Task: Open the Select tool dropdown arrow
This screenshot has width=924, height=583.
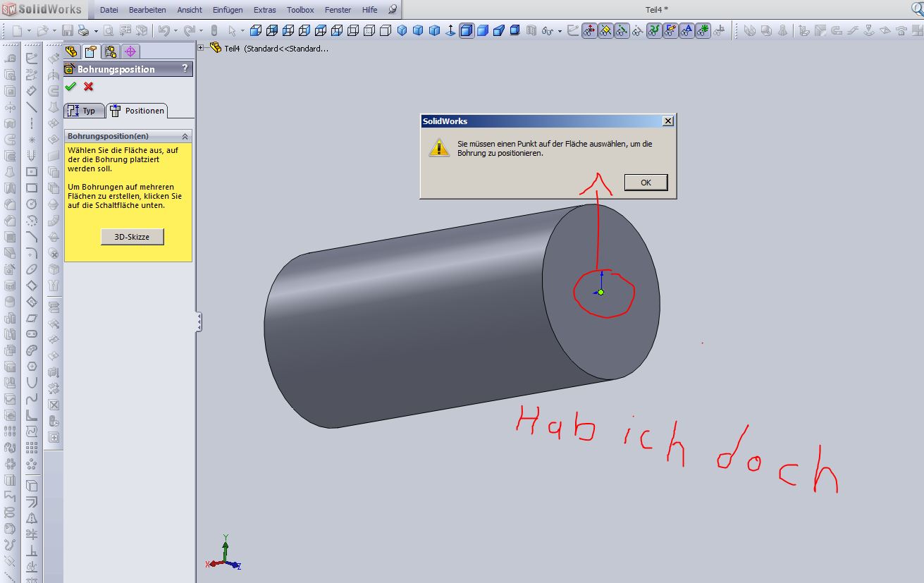Action: (x=242, y=31)
